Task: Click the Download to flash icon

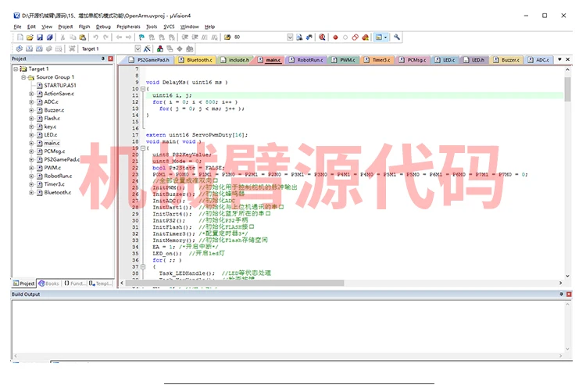Action: point(72,49)
